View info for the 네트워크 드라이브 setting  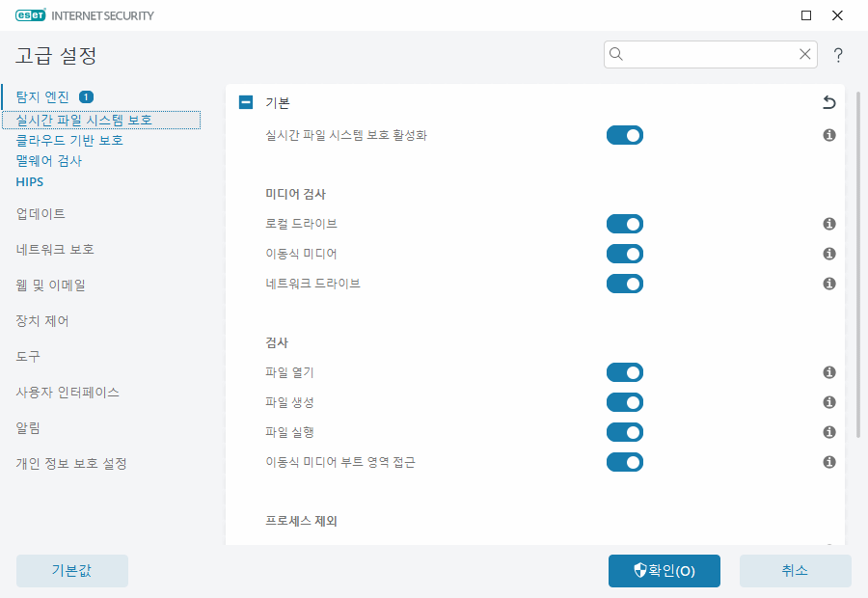(828, 284)
